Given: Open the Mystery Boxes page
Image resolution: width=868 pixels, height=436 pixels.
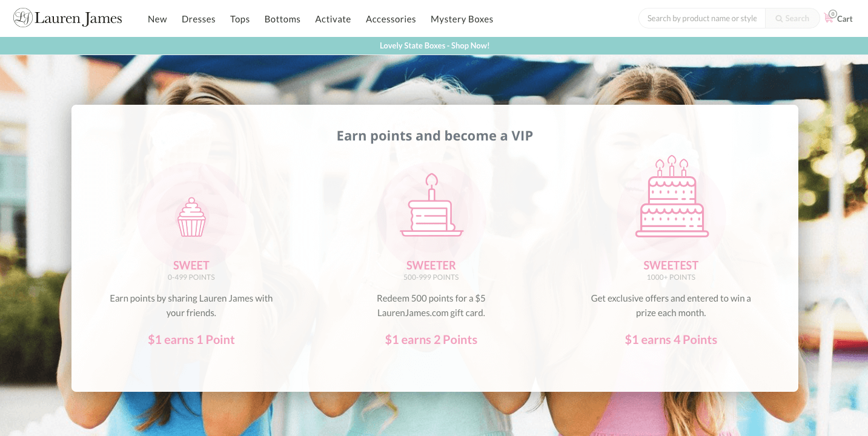Looking at the screenshot, I should click(x=462, y=19).
